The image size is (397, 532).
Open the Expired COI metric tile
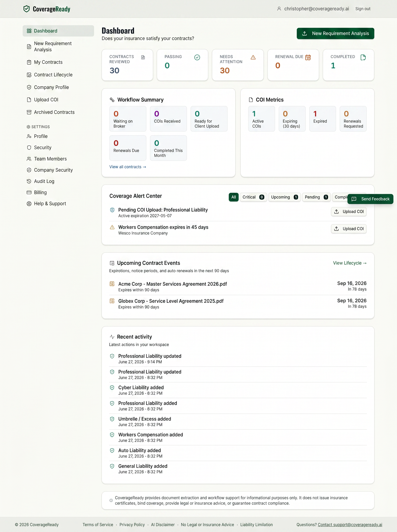(x=323, y=119)
